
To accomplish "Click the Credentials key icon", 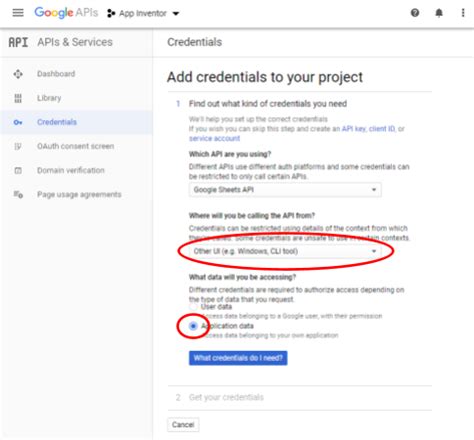I will click(18, 122).
